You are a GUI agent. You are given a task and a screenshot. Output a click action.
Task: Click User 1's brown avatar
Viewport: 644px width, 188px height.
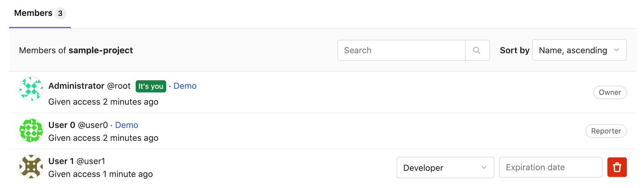[x=31, y=167]
